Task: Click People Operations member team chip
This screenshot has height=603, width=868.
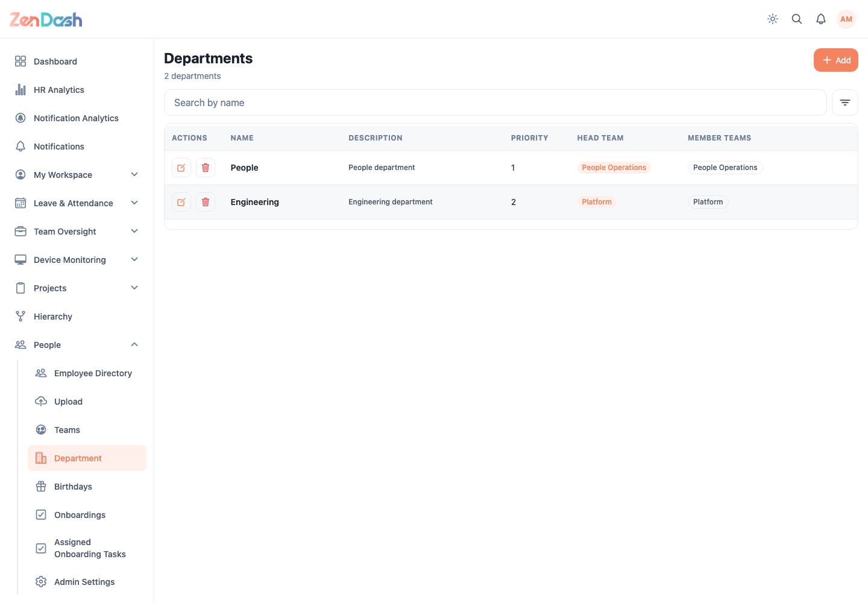Action: pos(725,168)
